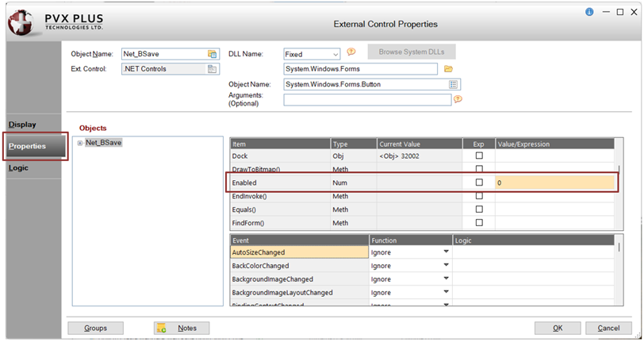Click the Ext. Control .NET Controls lookup icon
This screenshot has height=342, width=644.
(x=212, y=69)
